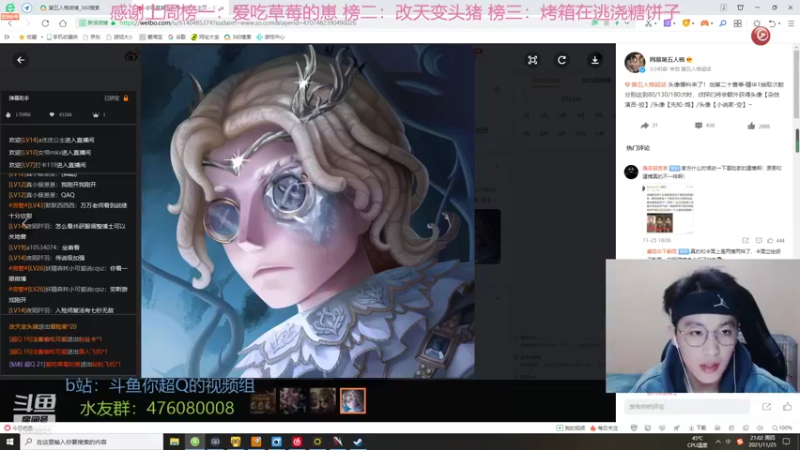The image size is (800, 450).
Task: Click the 热门评论 heading
Action: coord(638,148)
